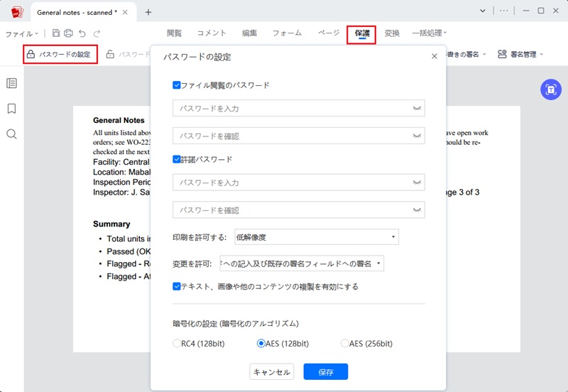The width and height of the screenshot is (568, 392).
Task: Switch to the ページ tab
Action: [329, 33]
